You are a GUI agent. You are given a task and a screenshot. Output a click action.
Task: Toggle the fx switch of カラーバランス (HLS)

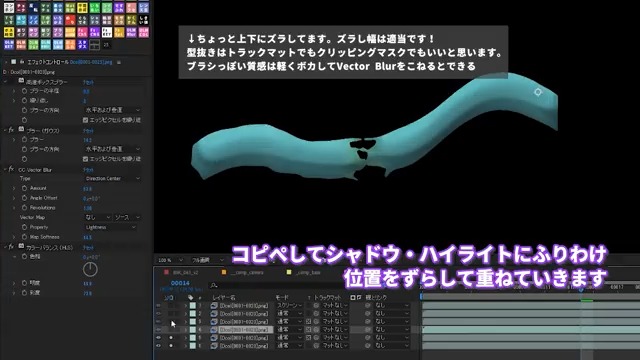[11, 247]
